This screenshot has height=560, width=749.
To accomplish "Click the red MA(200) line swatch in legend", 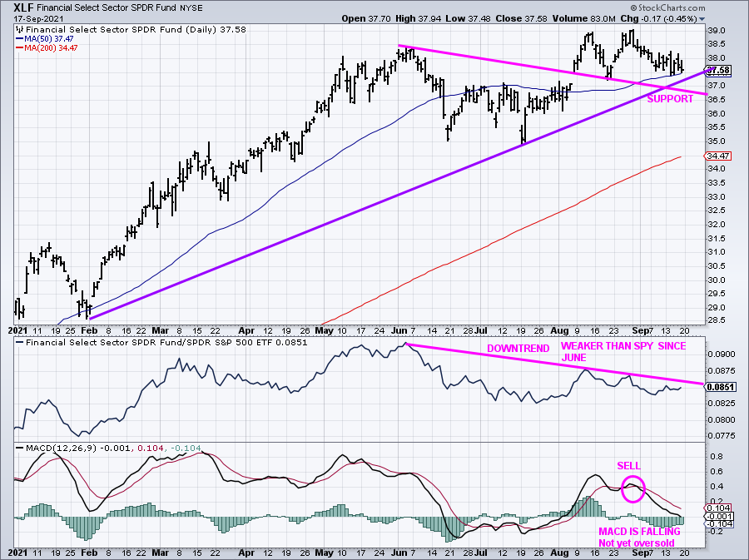I will (19, 47).
